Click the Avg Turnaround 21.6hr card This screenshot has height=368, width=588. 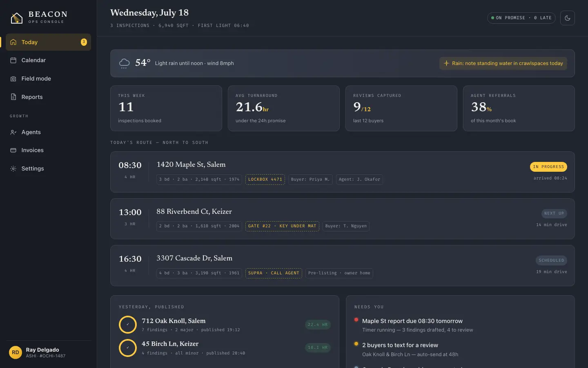[x=284, y=108]
